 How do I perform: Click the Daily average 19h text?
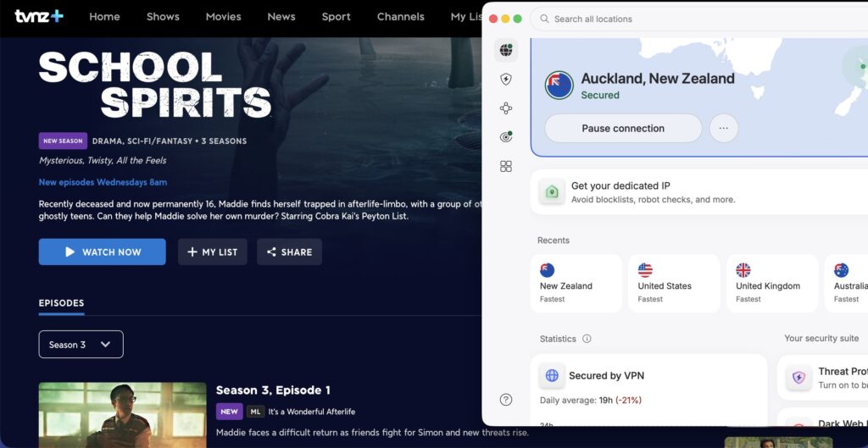click(591, 400)
